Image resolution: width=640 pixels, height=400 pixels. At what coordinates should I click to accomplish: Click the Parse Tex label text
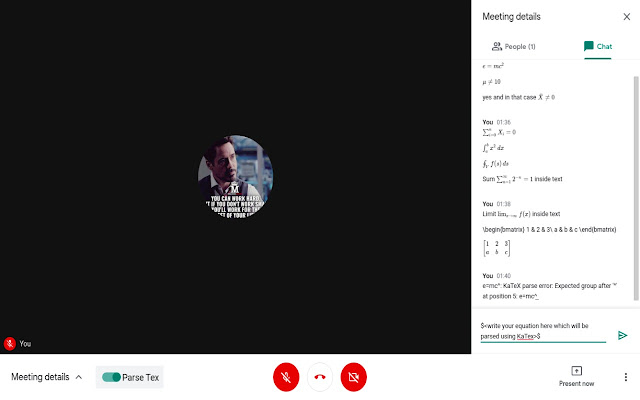pos(140,378)
